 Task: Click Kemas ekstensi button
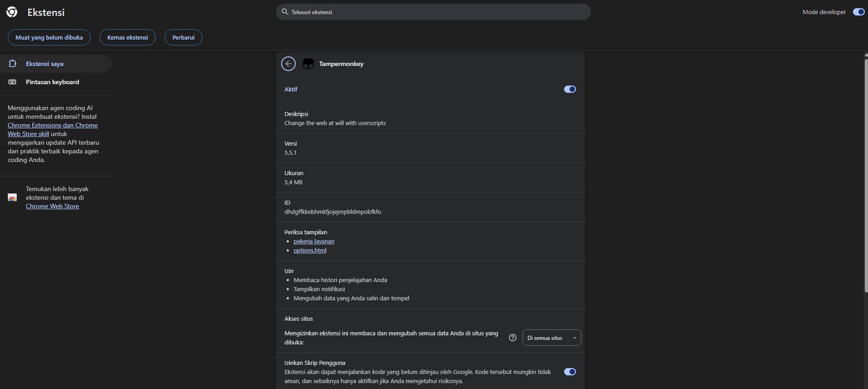pos(127,37)
